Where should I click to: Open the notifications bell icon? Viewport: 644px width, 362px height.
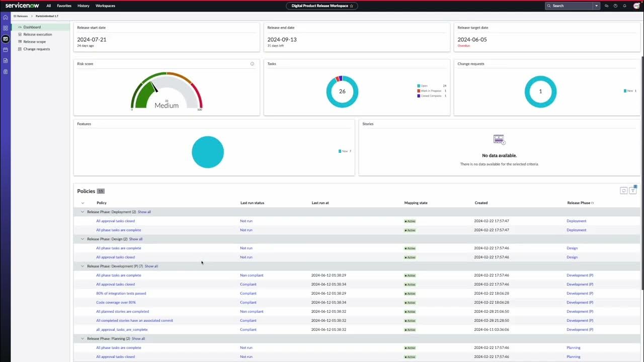click(x=623, y=6)
